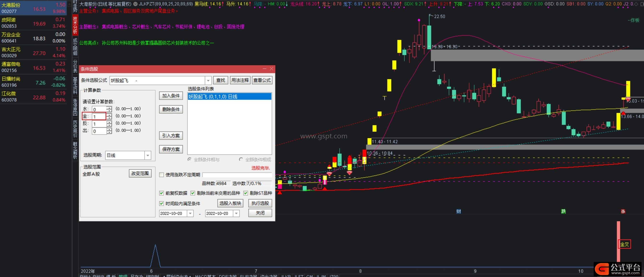This screenshot has width=644, height=277.
Task: Click the 查看公式 button
Action: 262,80
